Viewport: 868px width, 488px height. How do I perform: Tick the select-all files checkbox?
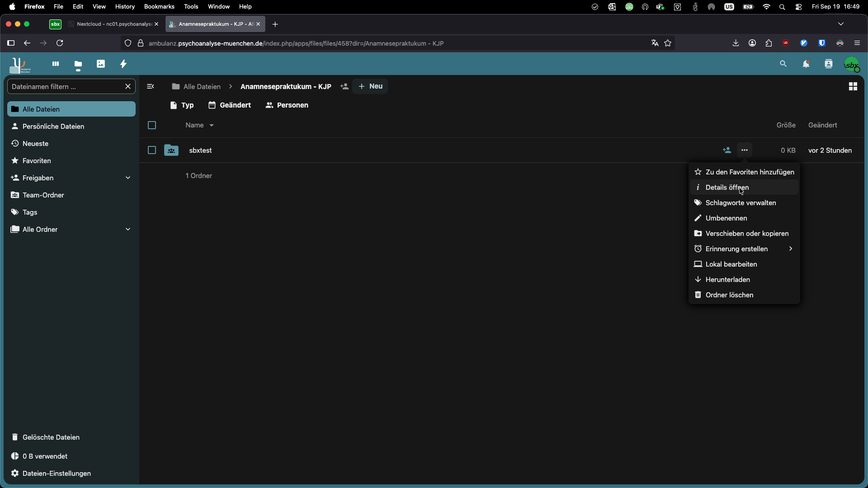click(152, 125)
